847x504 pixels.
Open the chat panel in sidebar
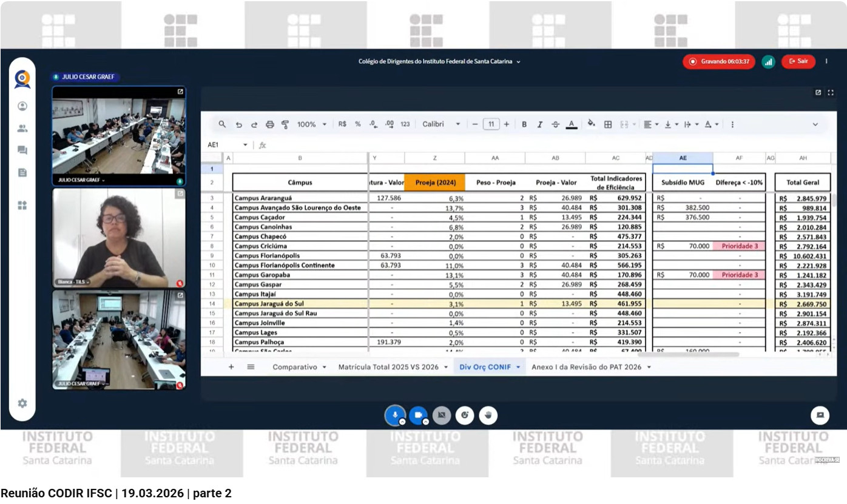(x=22, y=150)
